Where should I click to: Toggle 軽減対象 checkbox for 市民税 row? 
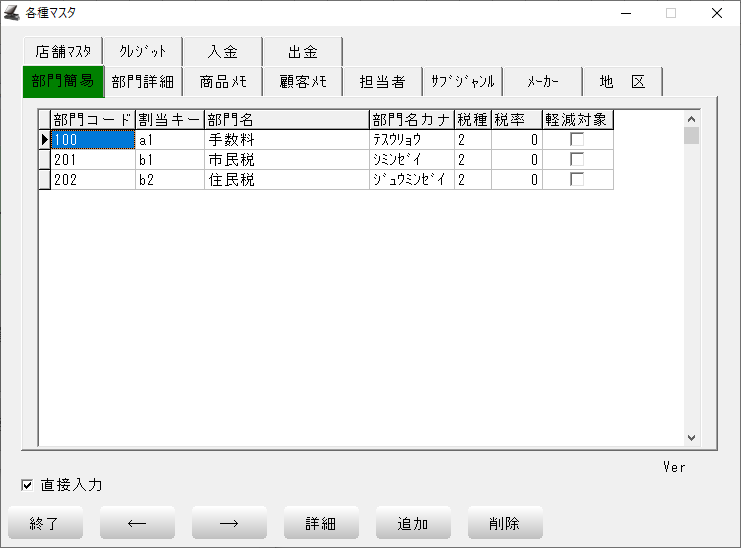pos(577,160)
